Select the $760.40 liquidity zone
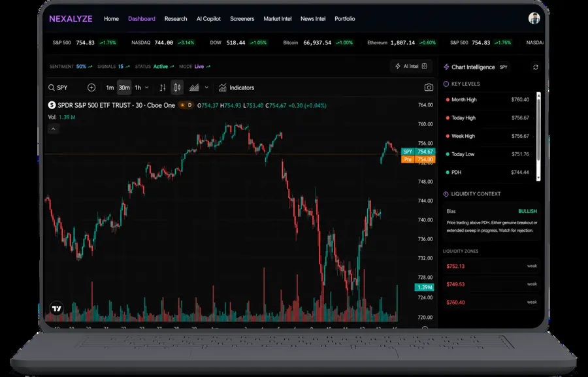 coord(491,302)
